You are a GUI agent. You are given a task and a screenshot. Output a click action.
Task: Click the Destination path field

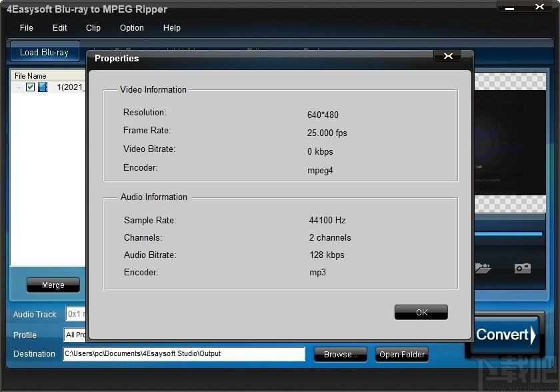pyautogui.click(x=184, y=354)
